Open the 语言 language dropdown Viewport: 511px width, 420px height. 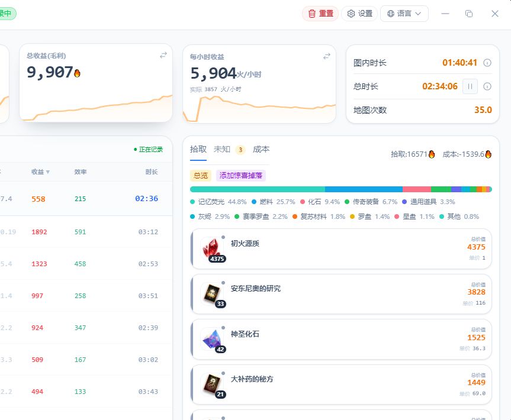point(404,14)
